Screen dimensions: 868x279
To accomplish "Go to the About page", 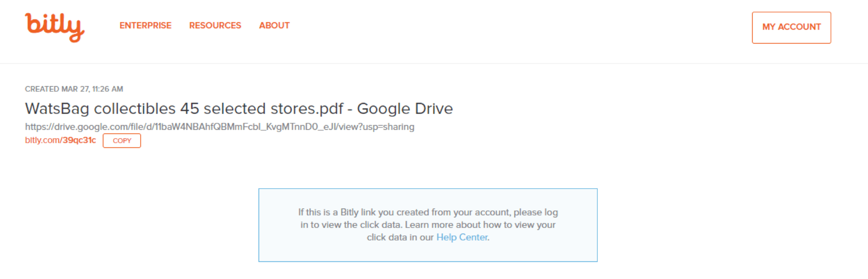I will 274,25.
